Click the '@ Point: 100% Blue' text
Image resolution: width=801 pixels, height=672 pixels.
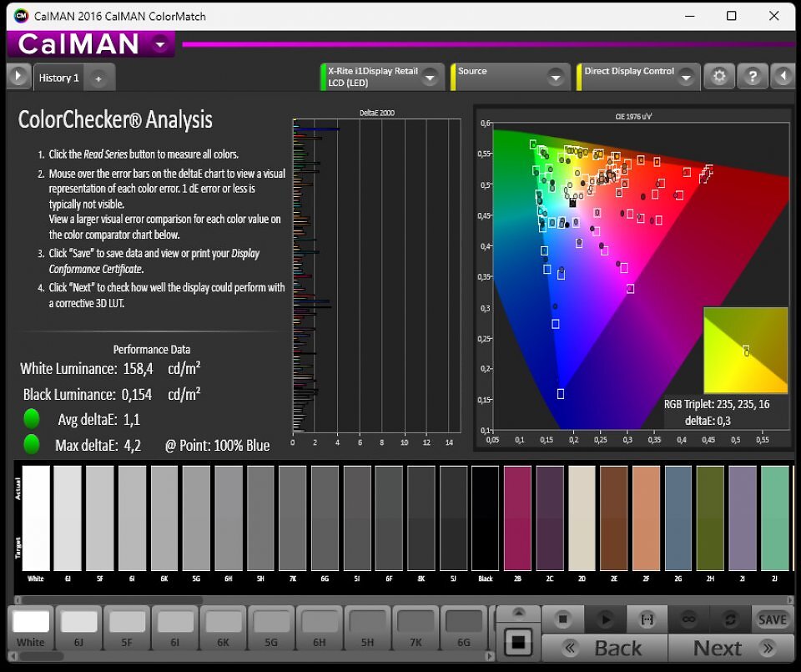[x=217, y=446]
